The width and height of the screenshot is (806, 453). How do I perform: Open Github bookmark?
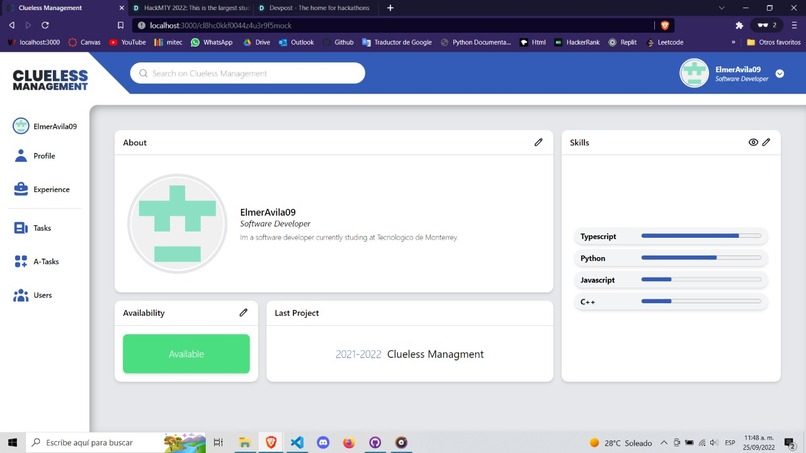click(x=338, y=42)
